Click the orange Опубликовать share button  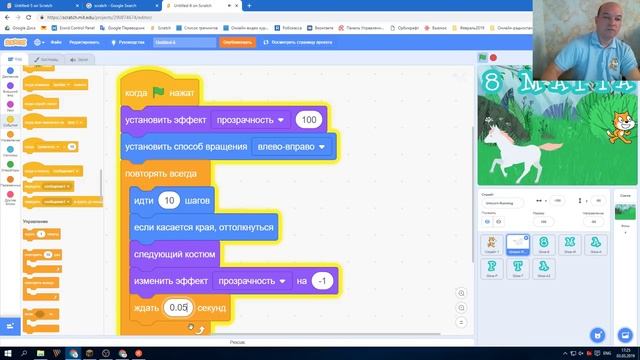point(237,42)
